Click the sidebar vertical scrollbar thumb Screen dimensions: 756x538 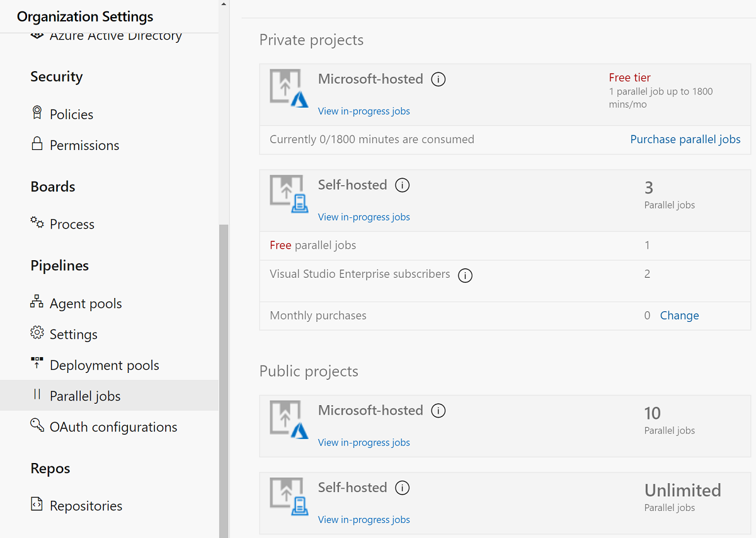pyautogui.click(x=224, y=378)
